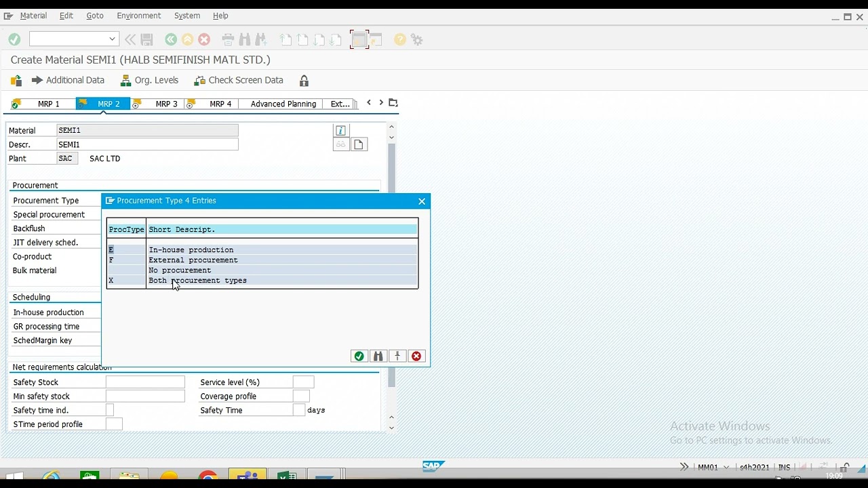Click the glasses display icon under information
Screen dimensions: 868x488
click(341, 144)
